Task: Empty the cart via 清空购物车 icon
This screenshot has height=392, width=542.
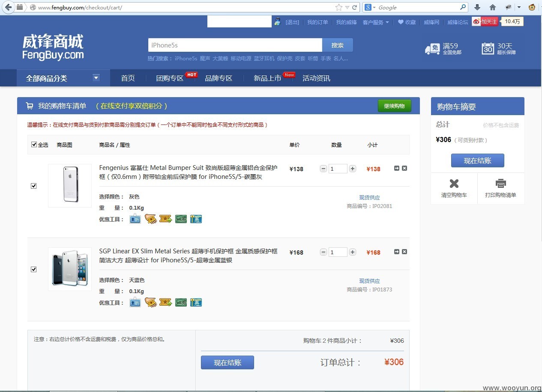Action: click(454, 184)
